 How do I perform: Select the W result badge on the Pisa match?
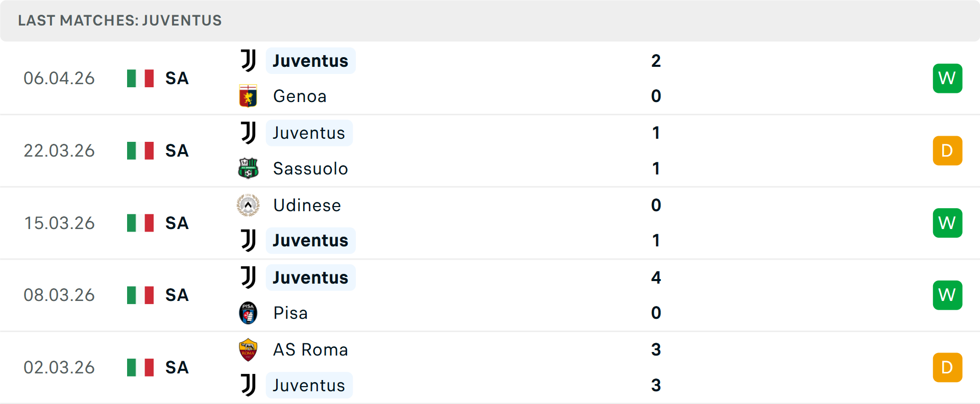[x=947, y=295]
